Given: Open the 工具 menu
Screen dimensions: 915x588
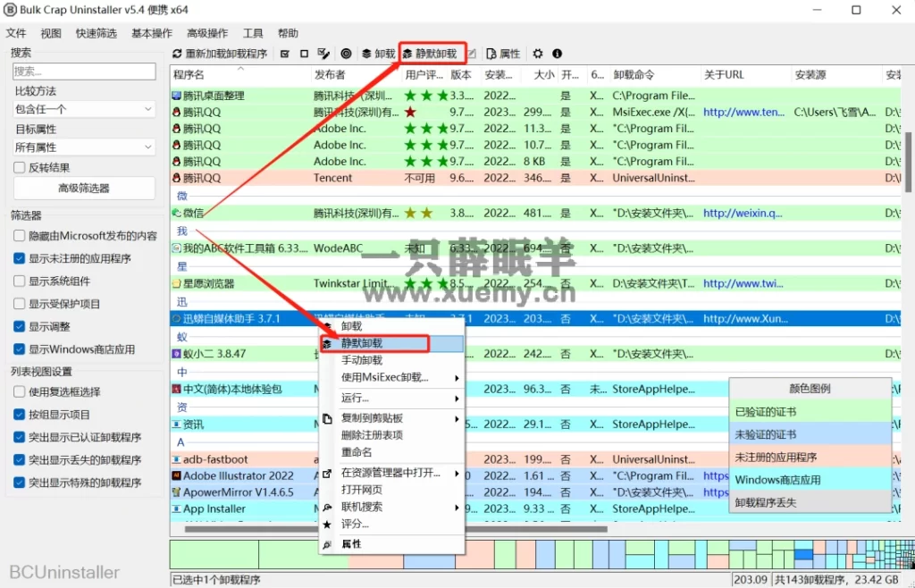Looking at the screenshot, I should coord(253,33).
